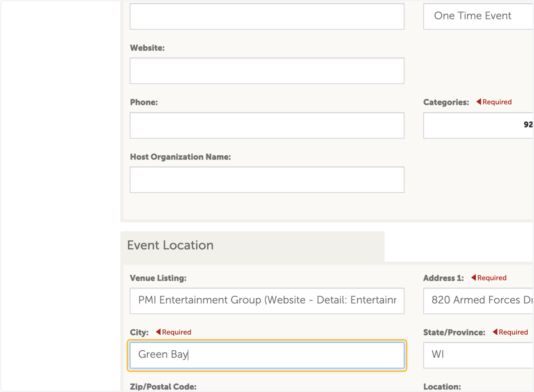
Task: Click the City field containing Green Bay
Action: pos(267,355)
